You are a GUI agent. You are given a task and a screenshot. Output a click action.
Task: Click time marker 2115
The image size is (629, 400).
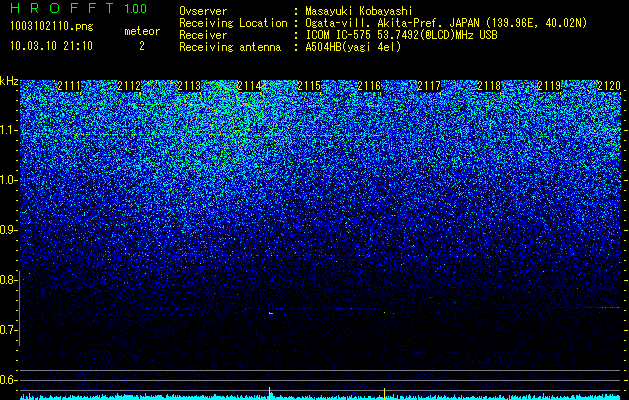coord(309,86)
